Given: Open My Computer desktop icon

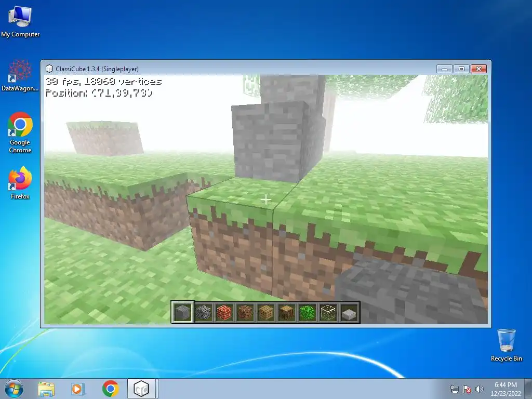Looking at the screenshot, I should click(x=20, y=21).
